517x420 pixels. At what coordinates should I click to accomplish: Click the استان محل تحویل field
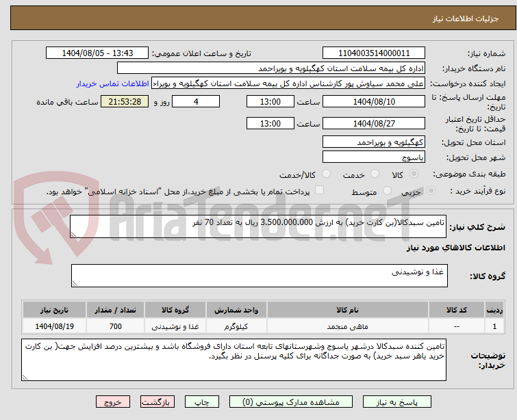pos(374,142)
